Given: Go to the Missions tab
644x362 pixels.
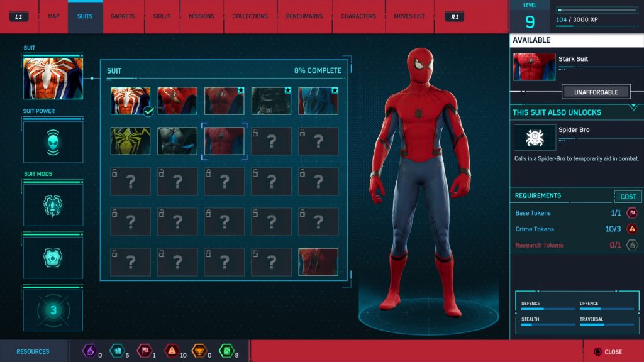Looking at the screenshot, I should pos(201,16).
